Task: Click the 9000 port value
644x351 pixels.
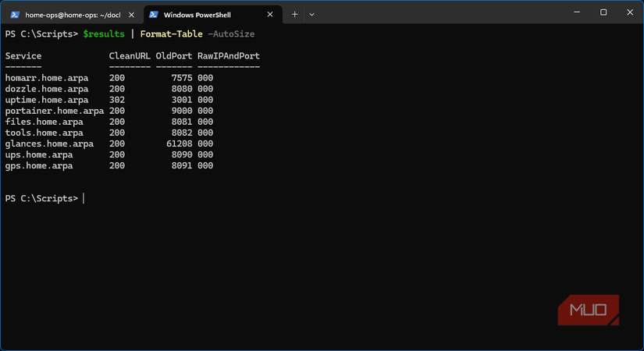Action: pos(182,111)
